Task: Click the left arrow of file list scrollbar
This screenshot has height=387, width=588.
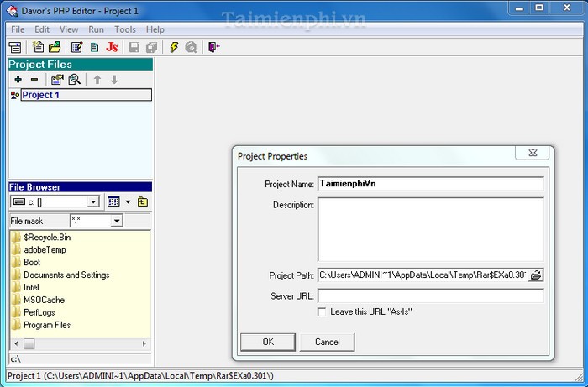Action: pyautogui.click(x=16, y=343)
